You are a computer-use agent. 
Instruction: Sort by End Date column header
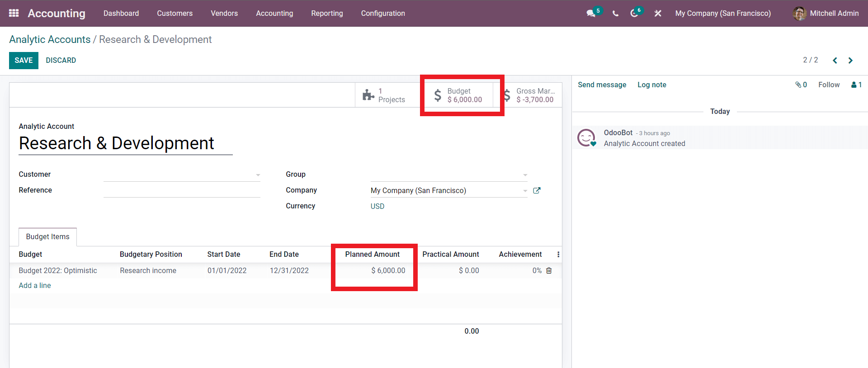pos(284,255)
